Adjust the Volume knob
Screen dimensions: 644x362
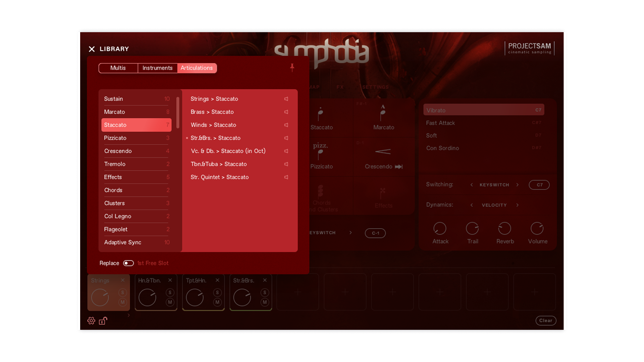coord(537,229)
